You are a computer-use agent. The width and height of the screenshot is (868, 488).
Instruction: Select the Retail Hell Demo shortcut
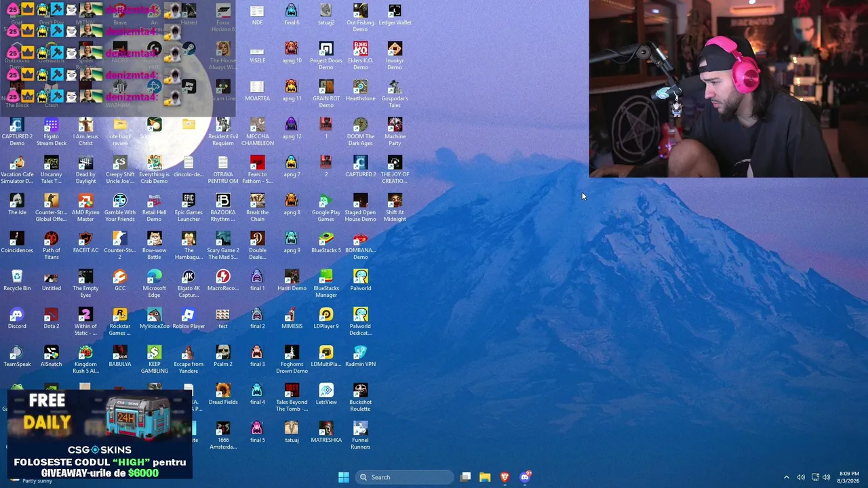tap(154, 208)
